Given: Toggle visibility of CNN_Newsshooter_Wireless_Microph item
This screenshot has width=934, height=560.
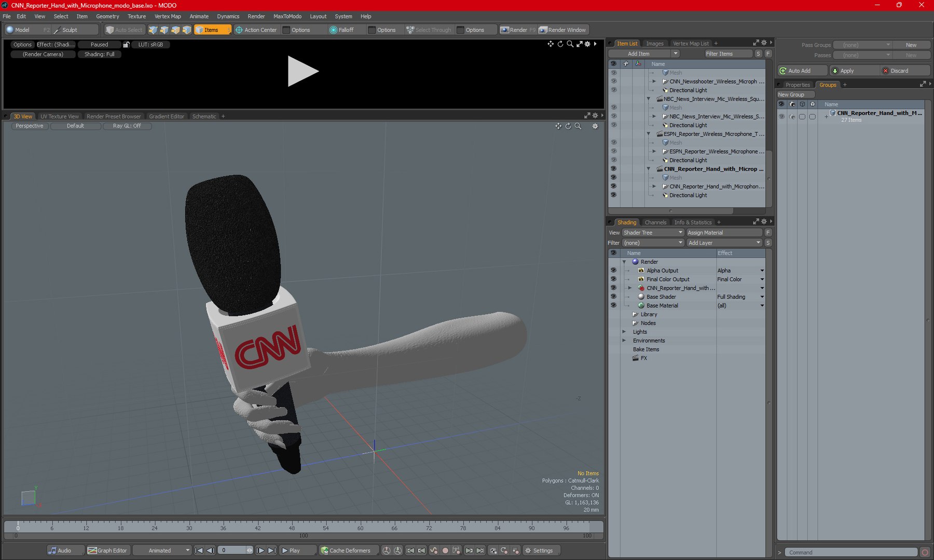Looking at the screenshot, I should (613, 81).
